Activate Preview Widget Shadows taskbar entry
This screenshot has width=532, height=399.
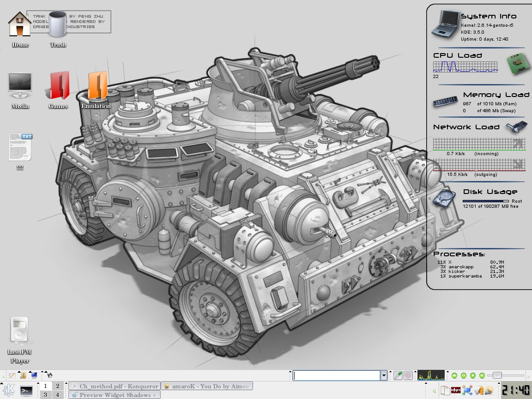point(115,395)
